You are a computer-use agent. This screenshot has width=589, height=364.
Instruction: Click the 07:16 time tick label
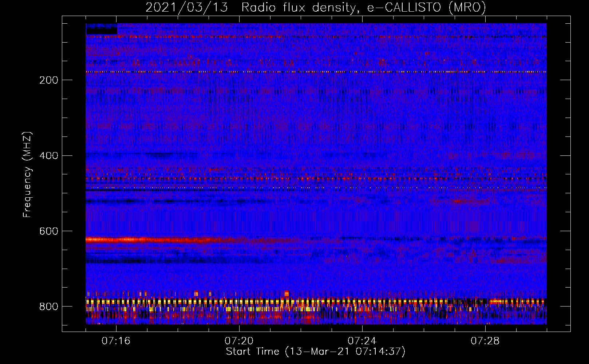[x=116, y=341]
